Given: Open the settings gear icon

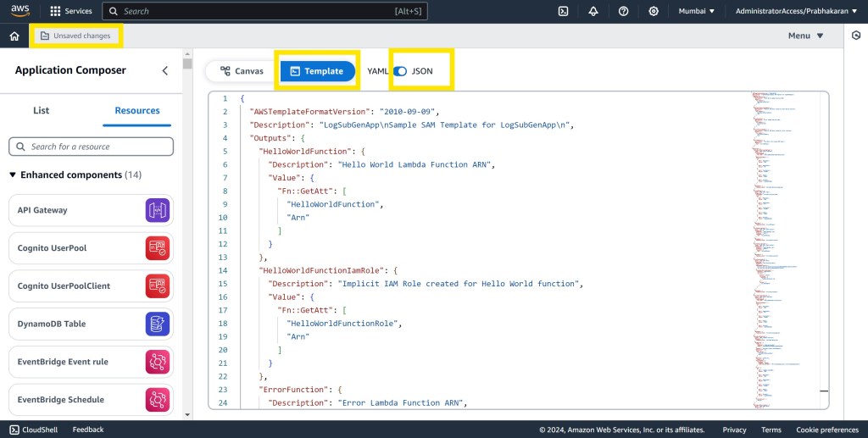Looking at the screenshot, I should tap(654, 11).
